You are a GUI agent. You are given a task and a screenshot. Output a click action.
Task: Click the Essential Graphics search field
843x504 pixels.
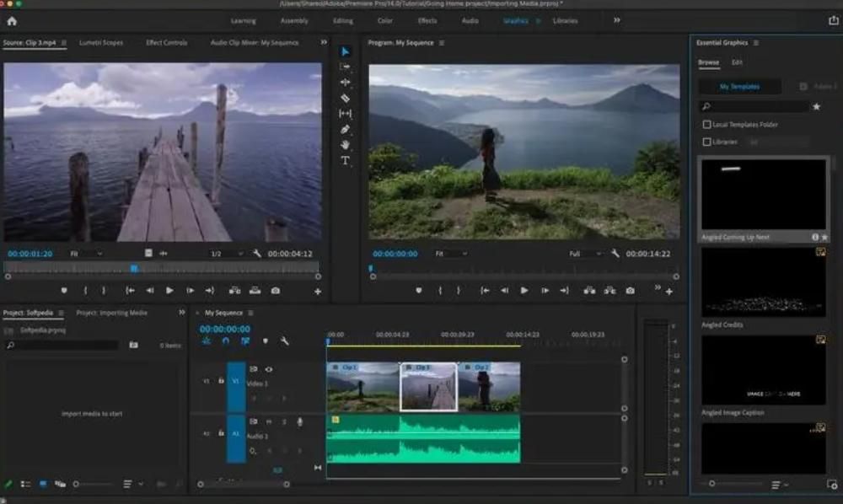tap(754, 106)
